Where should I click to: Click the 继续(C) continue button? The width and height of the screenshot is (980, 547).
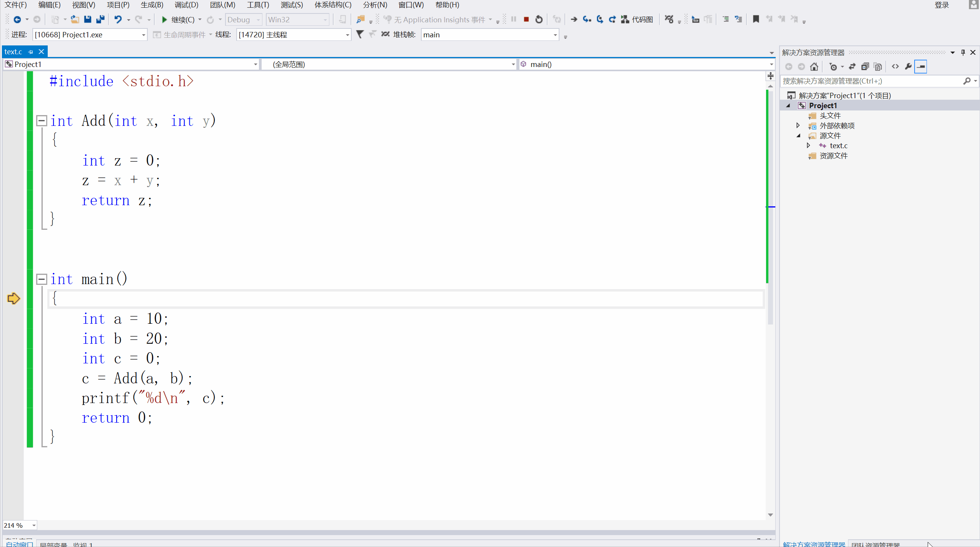pyautogui.click(x=178, y=20)
